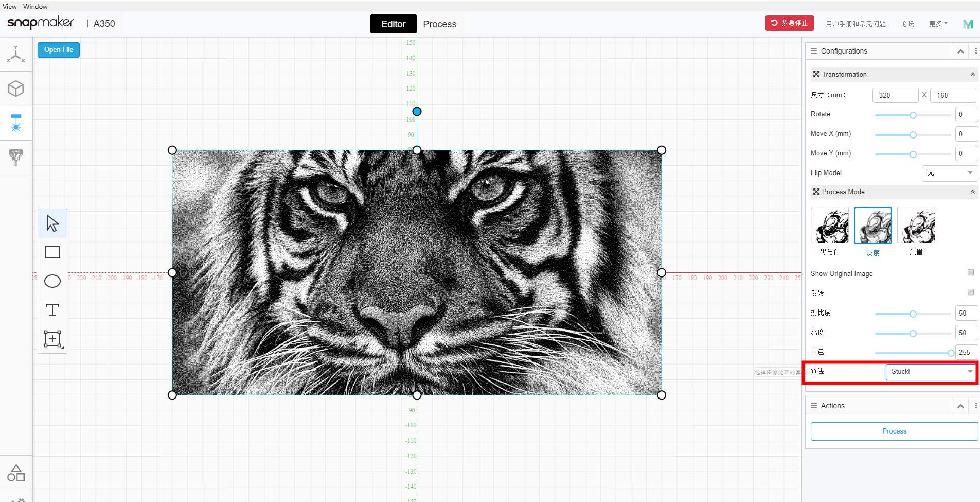980x502 pixels.
Task: Click the 亮度 value field
Action: coord(967,333)
